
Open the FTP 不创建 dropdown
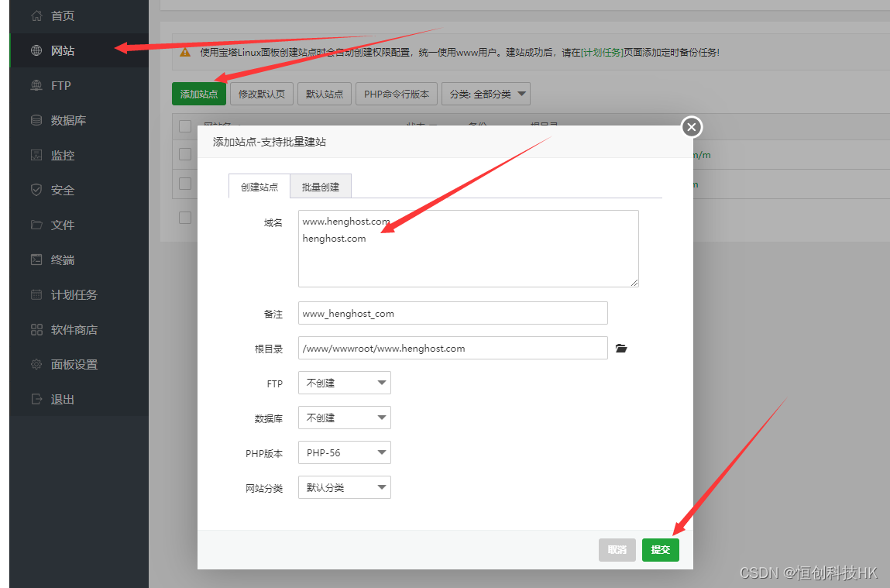[x=344, y=383]
